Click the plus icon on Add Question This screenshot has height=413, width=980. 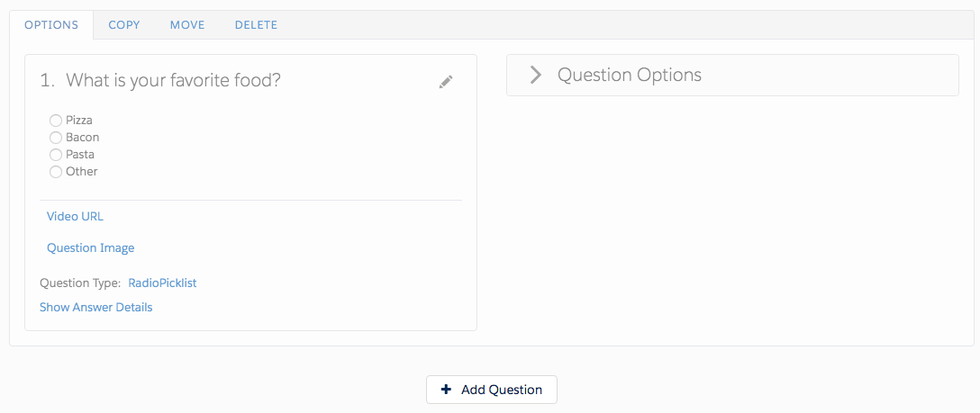coord(446,390)
